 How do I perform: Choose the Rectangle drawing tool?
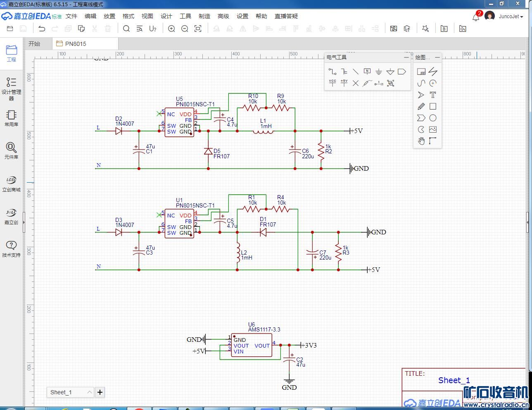[x=433, y=106]
